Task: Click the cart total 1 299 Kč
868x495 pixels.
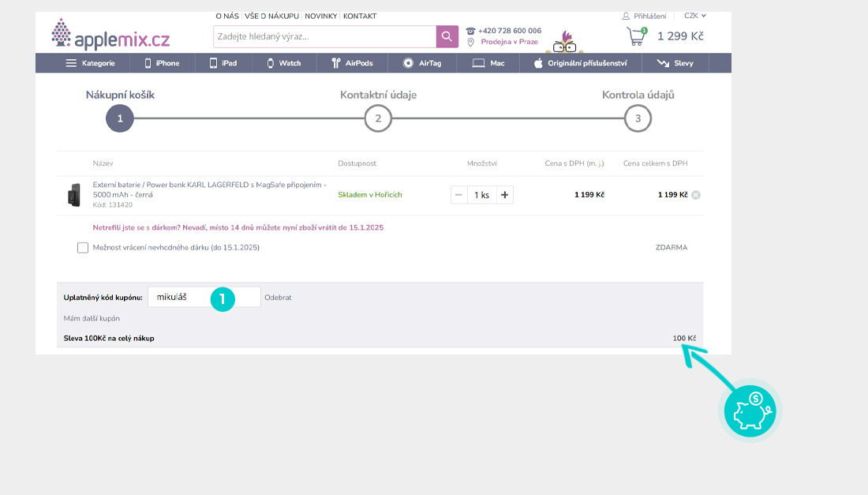Action: click(680, 36)
